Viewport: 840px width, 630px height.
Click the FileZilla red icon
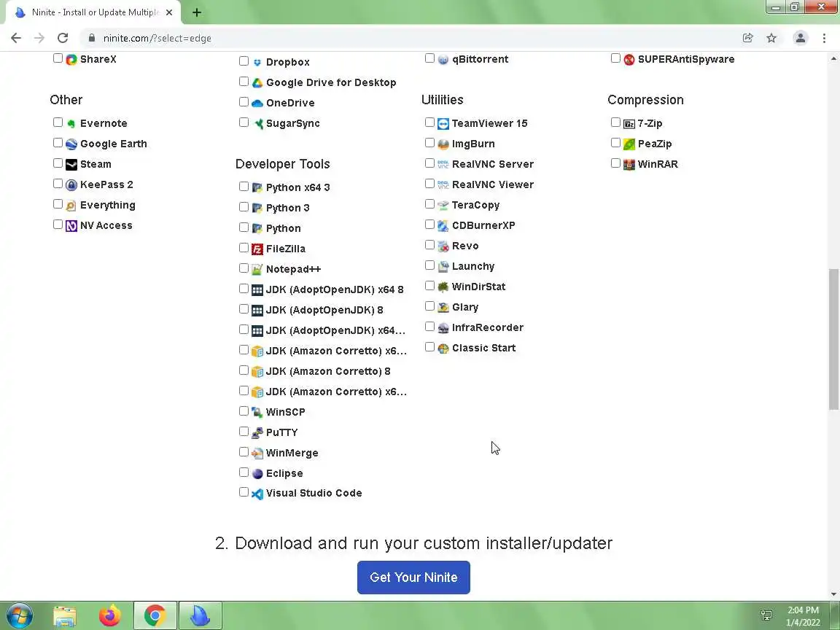point(257,249)
